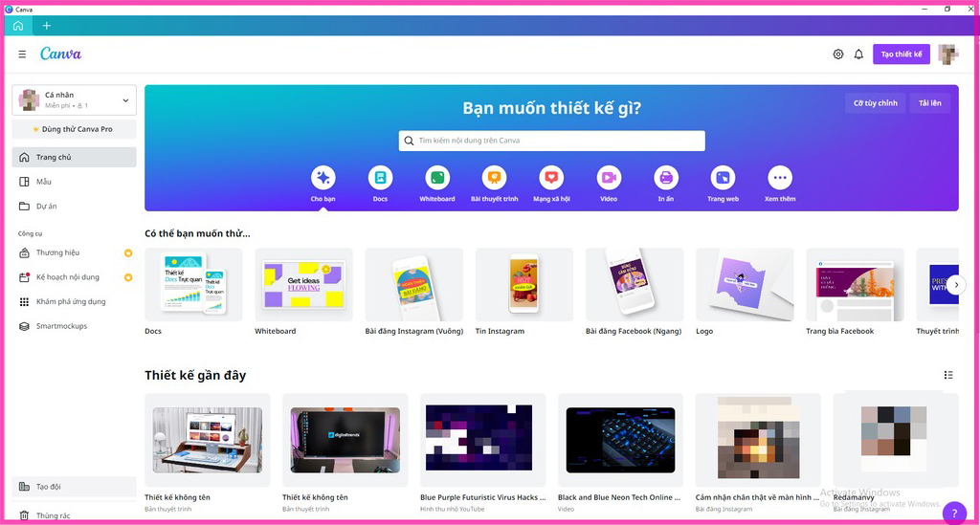
Task: Click the carousel next arrow
Action: click(956, 285)
